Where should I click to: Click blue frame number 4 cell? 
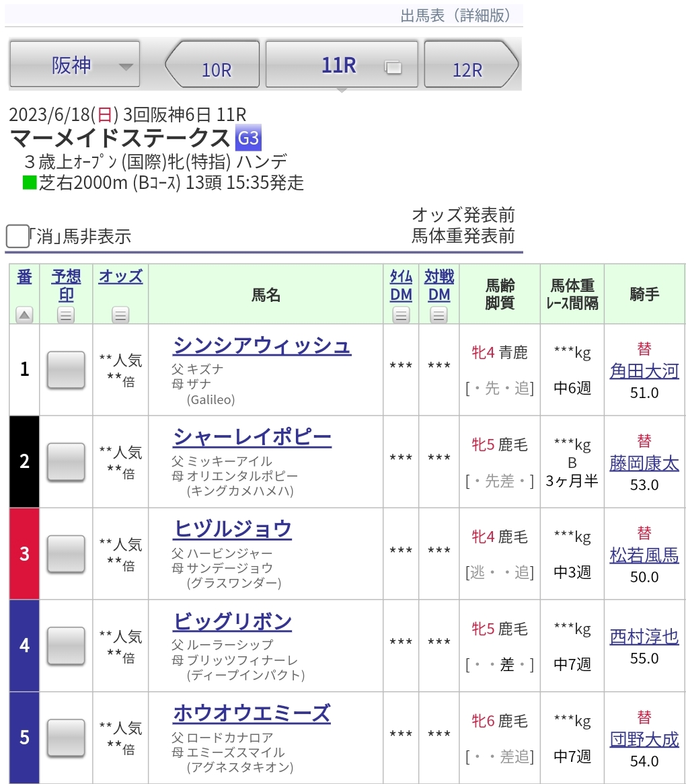point(24,645)
